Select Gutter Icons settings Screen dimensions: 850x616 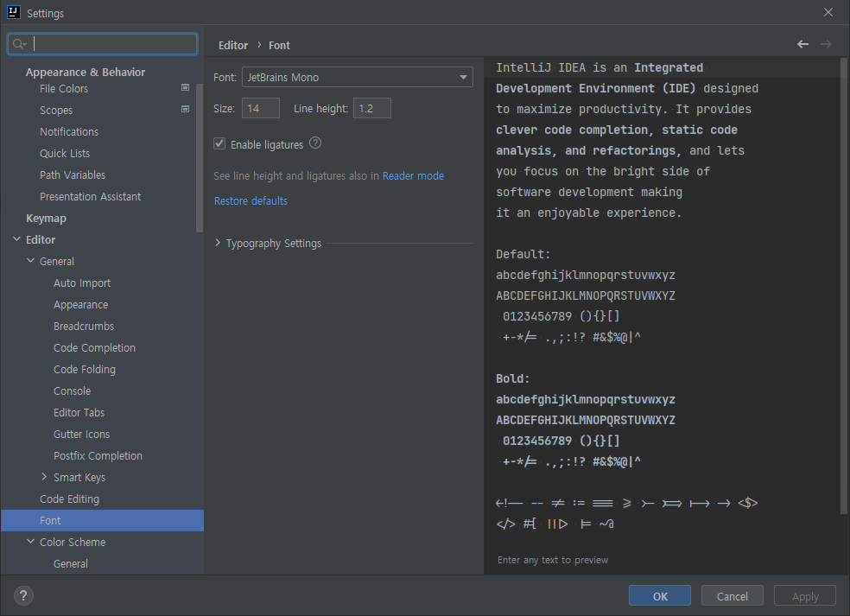[x=81, y=435]
